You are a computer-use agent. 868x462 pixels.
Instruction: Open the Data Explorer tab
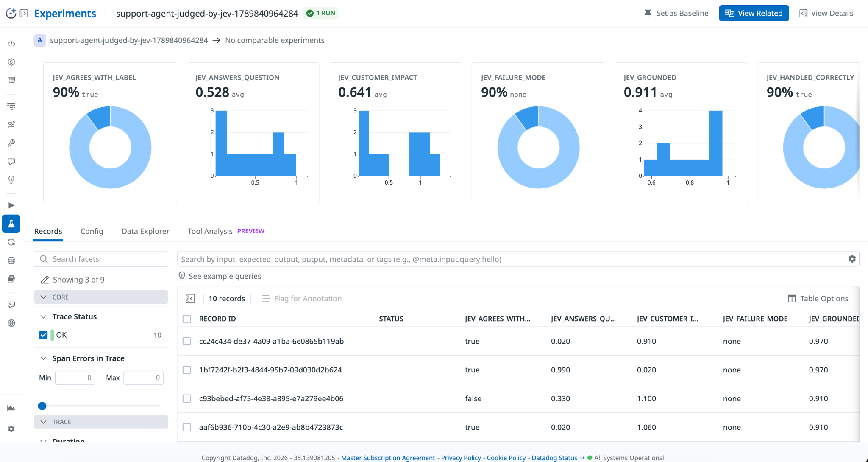coord(145,231)
